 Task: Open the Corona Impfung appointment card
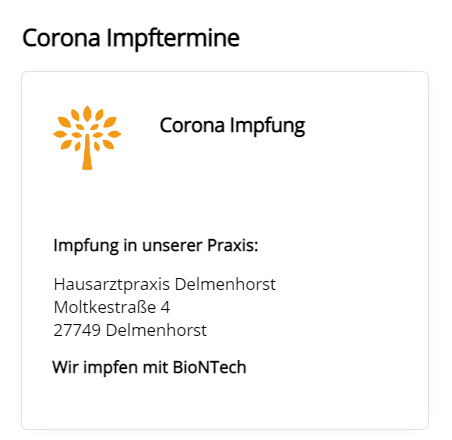225,250
